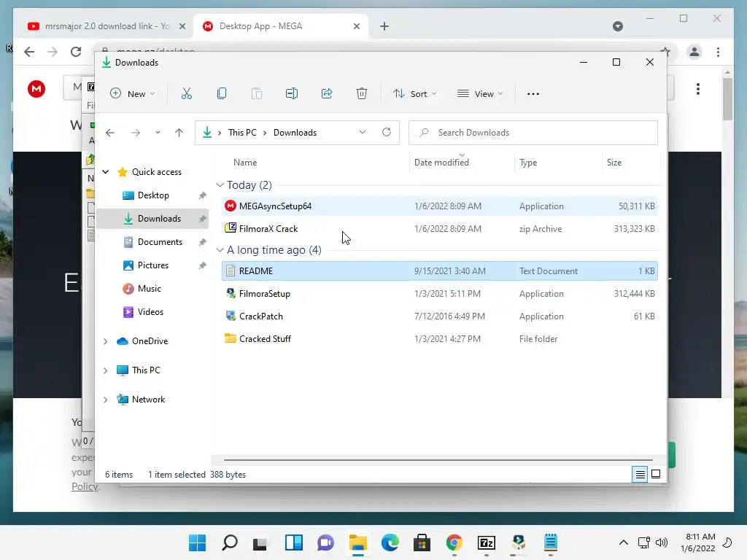This screenshot has width=747, height=560.
Task: Collapse the Today (2) group
Action: [x=220, y=184]
